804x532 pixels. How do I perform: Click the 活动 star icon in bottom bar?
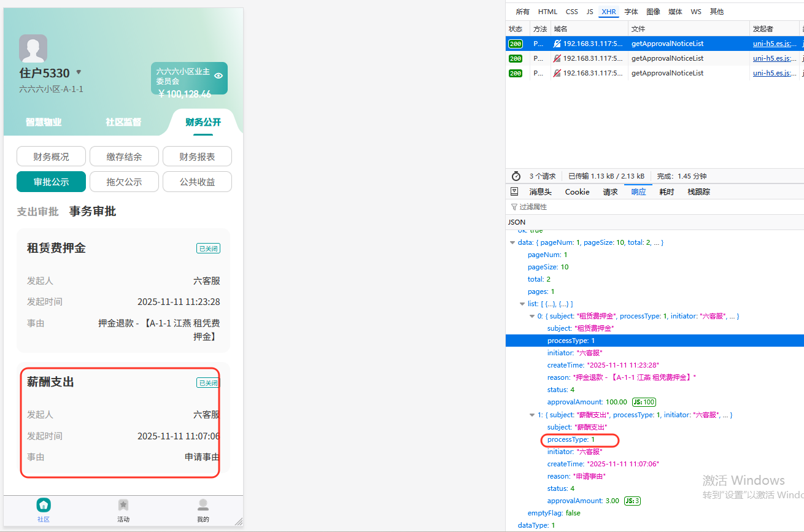123,504
